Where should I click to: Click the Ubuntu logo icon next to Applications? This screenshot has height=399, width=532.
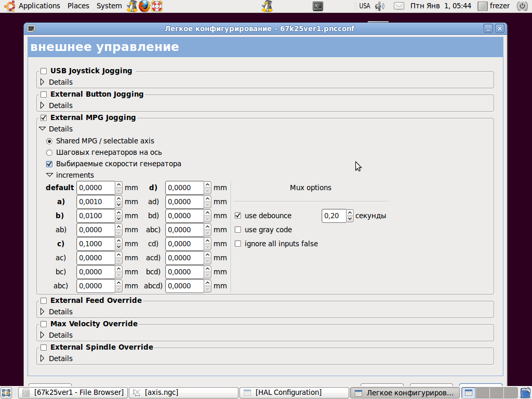tap(9, 6)
